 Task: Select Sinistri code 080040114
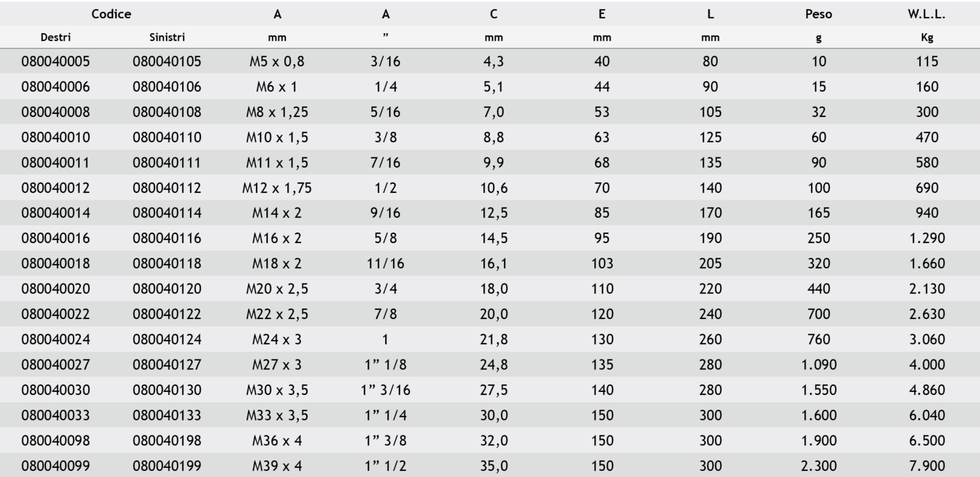point(167,213)
